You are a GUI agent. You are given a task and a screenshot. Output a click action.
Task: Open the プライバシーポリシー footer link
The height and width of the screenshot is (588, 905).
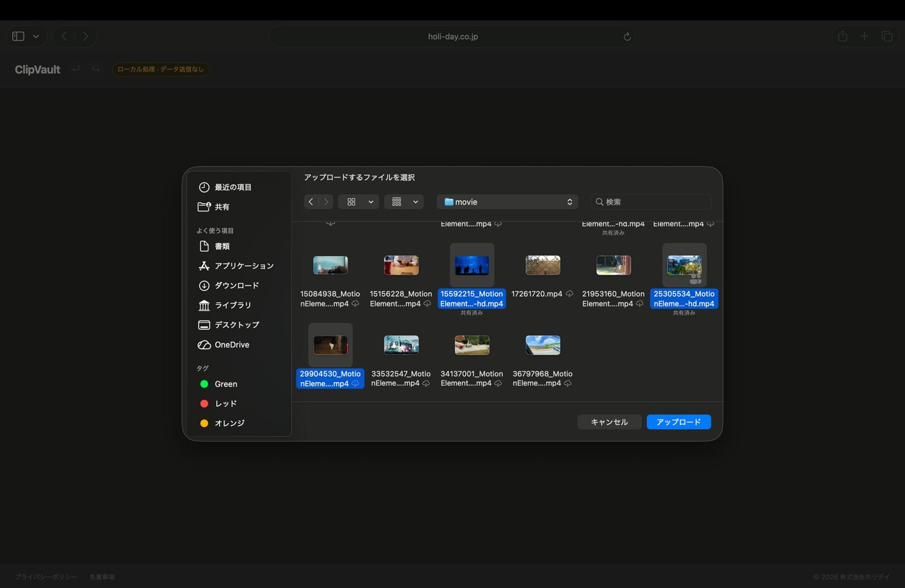tap(46, 577)
